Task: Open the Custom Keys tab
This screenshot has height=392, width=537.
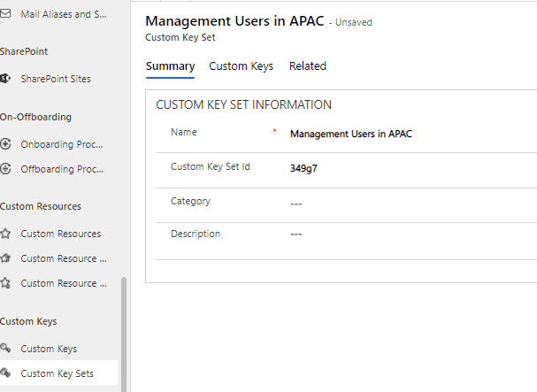Action: tap(241, 66)
